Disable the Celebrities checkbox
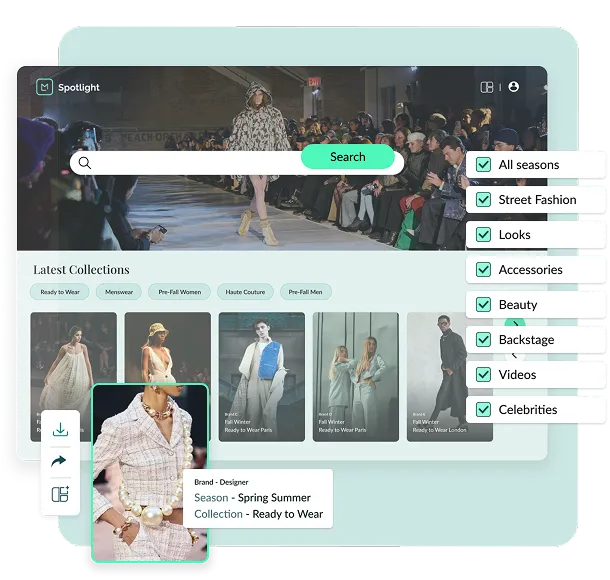 click(x=483, y=410)
